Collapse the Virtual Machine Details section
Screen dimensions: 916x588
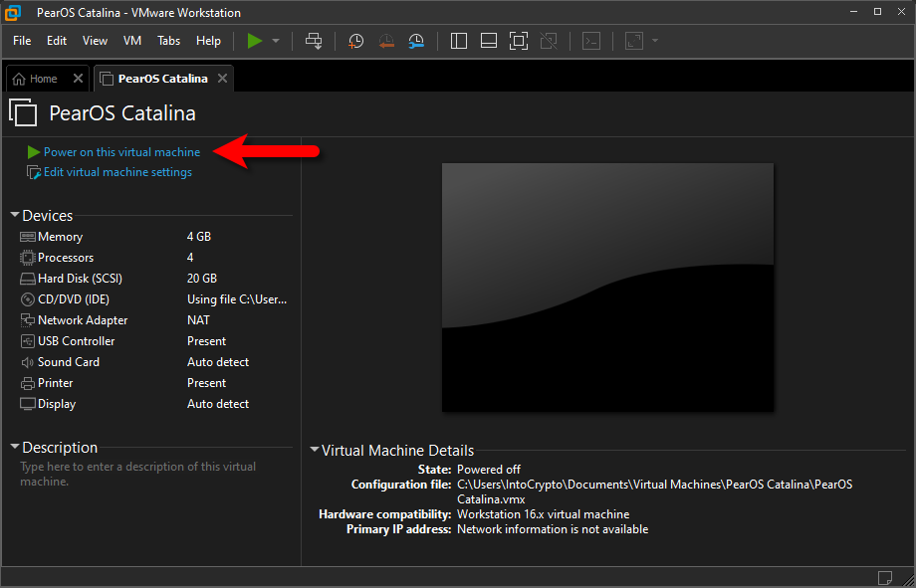(315, 450)
